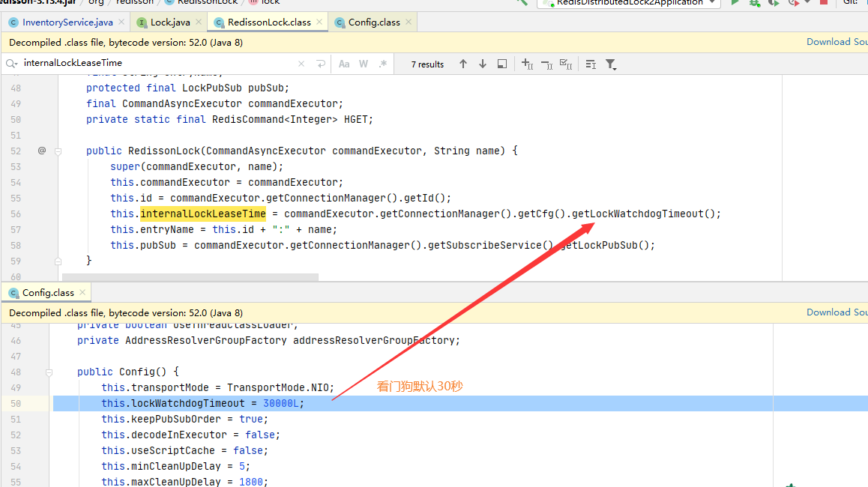Click line number 50 in Config.class gutter

(x=16, y=403)
